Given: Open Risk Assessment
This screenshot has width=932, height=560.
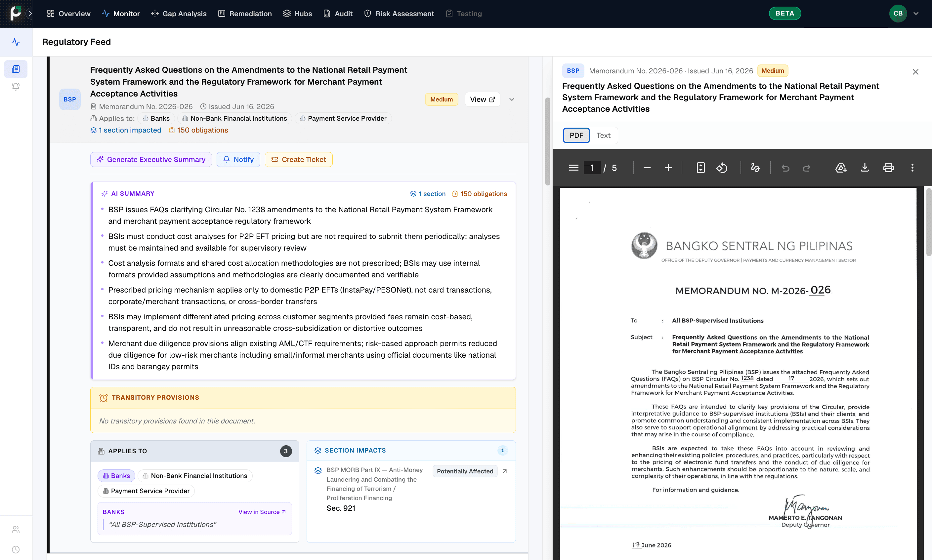Looking at the screenshot, I should pyautogui.click(x=399, y=14).
